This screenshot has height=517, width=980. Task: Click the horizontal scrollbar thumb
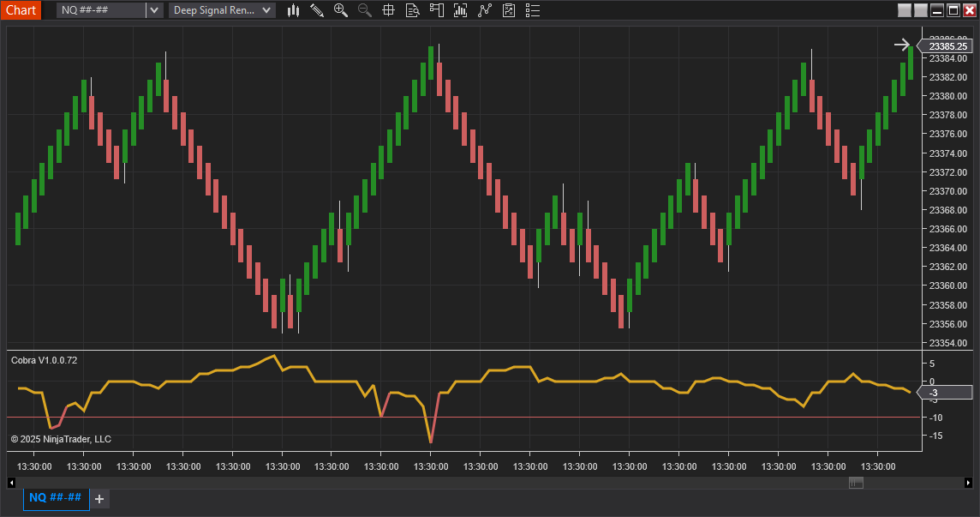[856, 483]
